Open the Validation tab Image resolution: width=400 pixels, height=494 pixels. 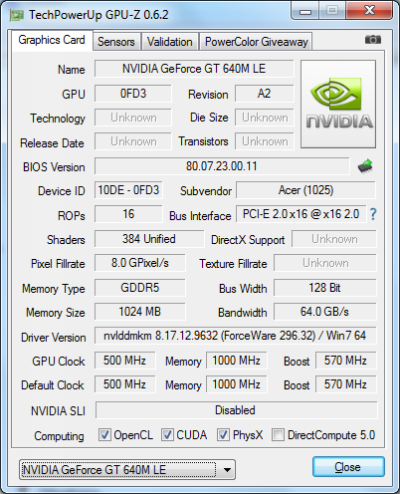click(x=170, y=42)
